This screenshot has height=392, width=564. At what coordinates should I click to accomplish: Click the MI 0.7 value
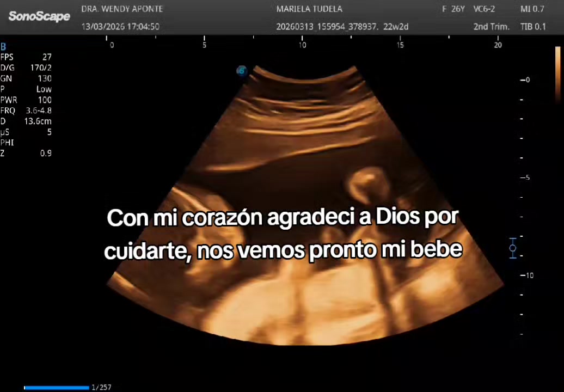(x=532, y=9)
